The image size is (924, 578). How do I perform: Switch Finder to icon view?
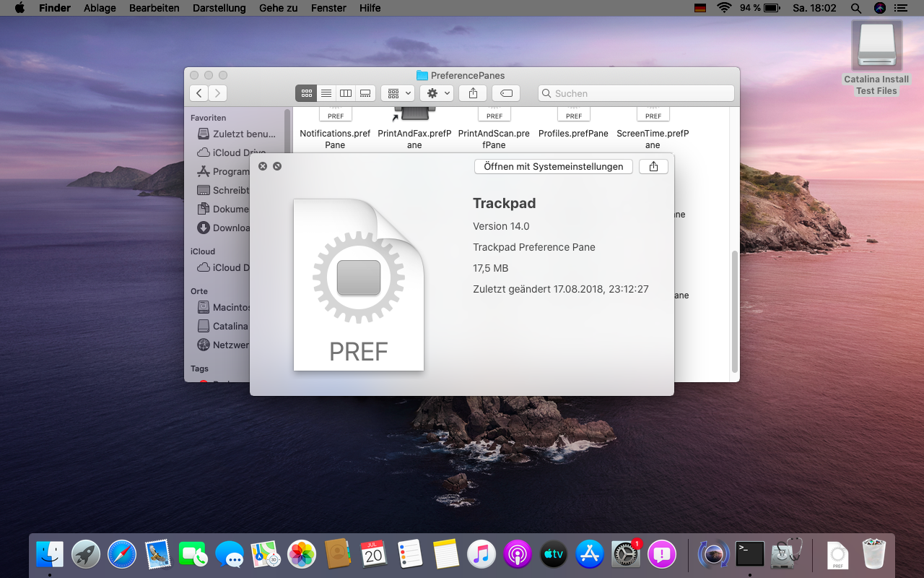click(306, 93)
